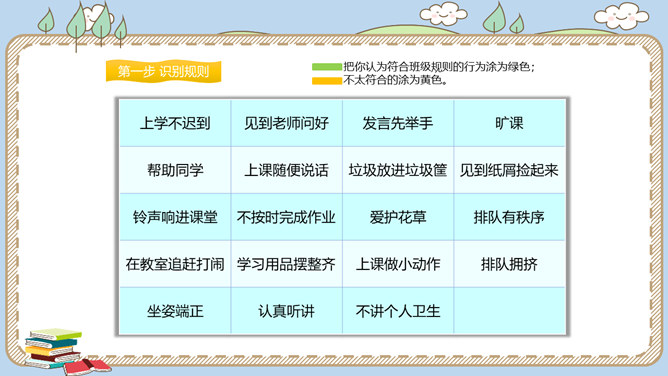The image size is (668, 376).
Task: Select the 学习用品摆整齐 cell
Action: [x=287, y=264]
